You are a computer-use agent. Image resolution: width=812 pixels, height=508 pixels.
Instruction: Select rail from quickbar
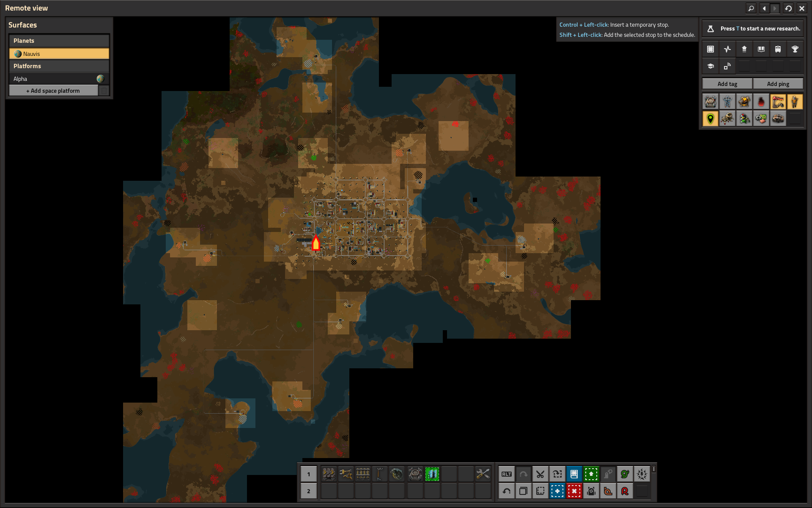point(362,474)
